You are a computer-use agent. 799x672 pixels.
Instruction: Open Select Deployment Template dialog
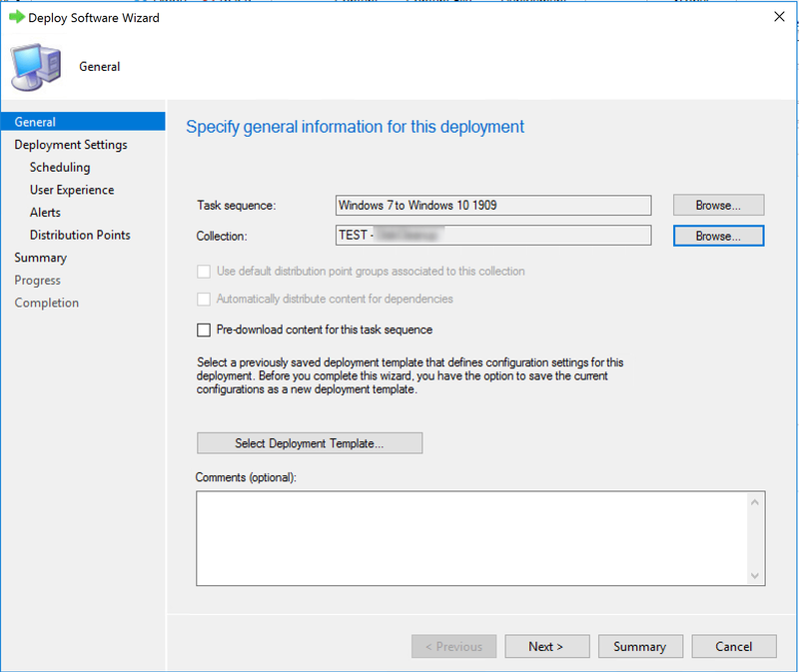[x=310, y=443]
